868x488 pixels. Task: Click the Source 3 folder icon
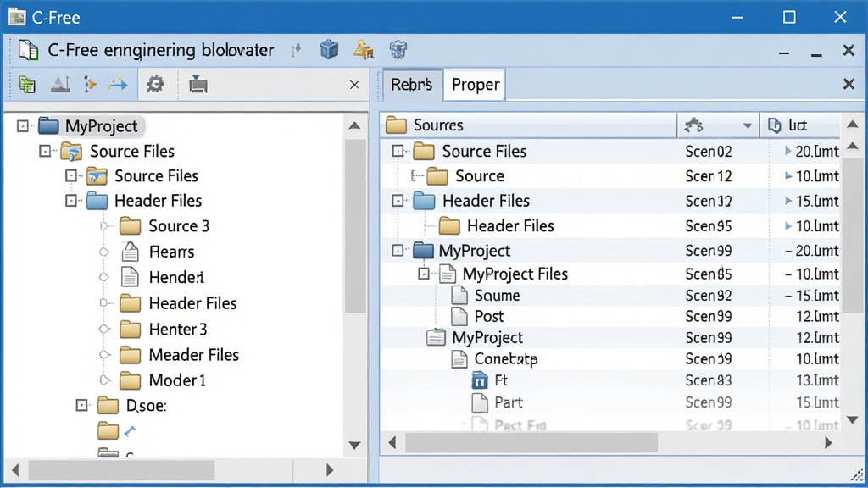coord(130,225)
